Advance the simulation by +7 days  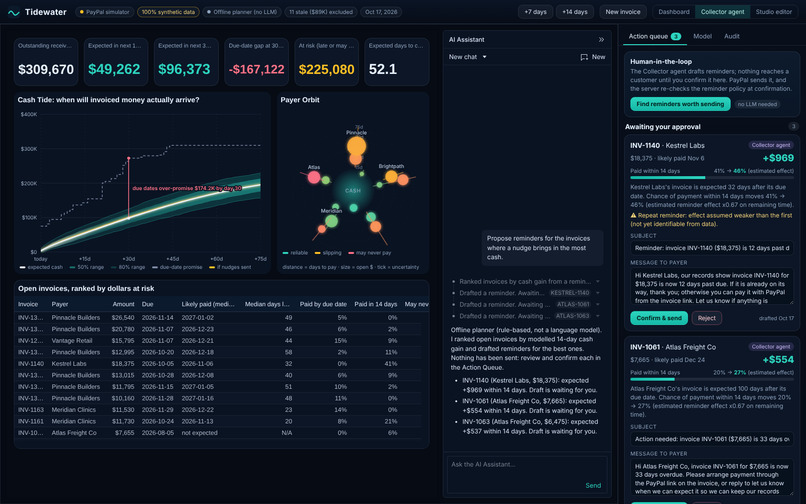536,12
